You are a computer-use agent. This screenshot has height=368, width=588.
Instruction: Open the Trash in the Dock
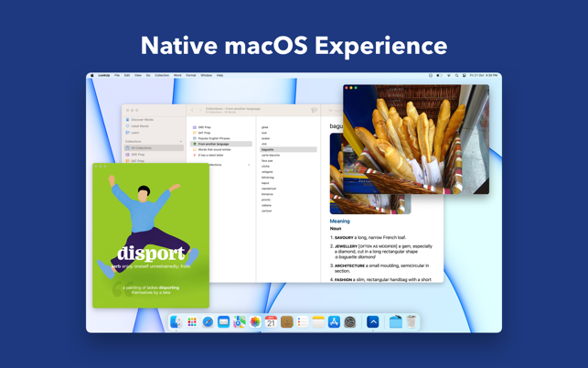tap(412, 322)
